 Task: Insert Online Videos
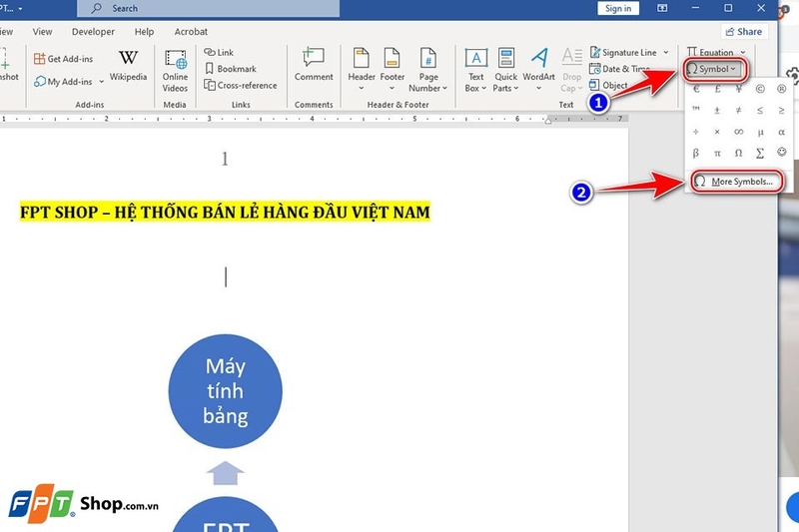175,70
